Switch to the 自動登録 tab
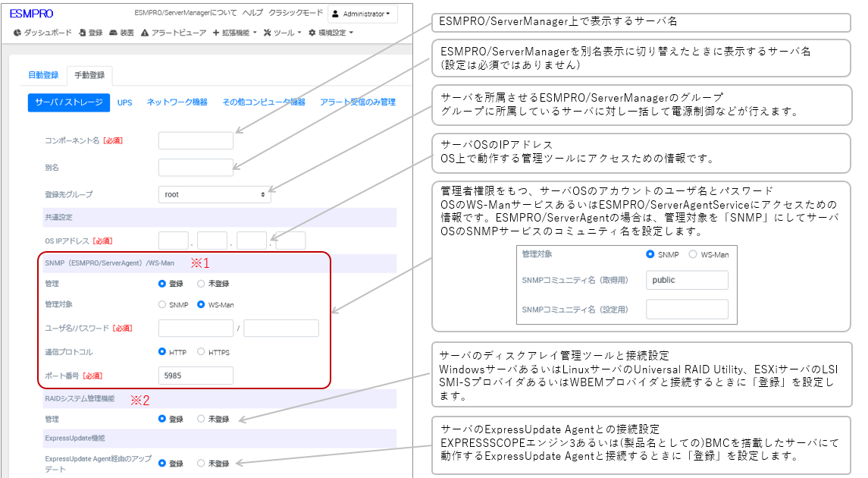Image resolution: width=868 pixels, height=478 pixels. coord(43,75)
